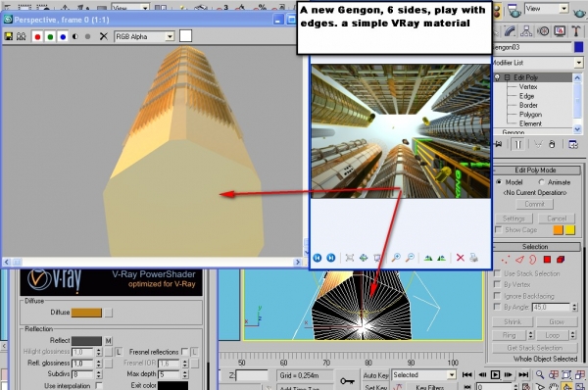588x390 pixels.
Task: Click the save bitmap icon in render window
Action: pos(8,36)
